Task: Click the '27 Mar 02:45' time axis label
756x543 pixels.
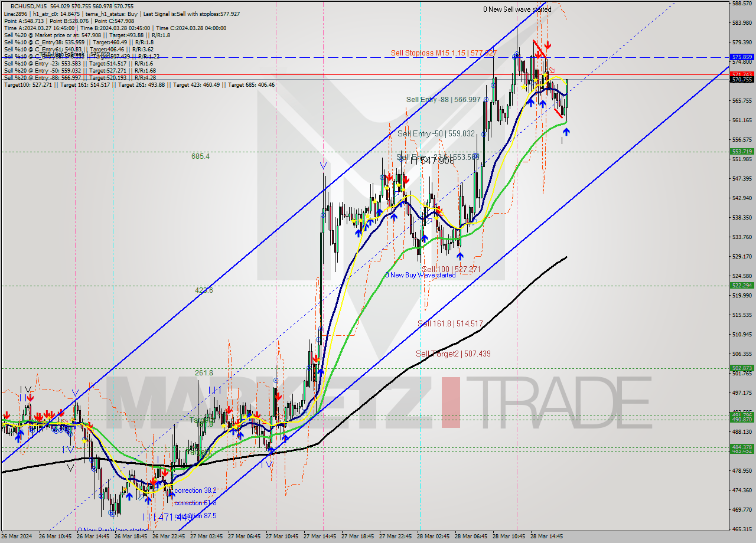Action: [x=206, y=537]
